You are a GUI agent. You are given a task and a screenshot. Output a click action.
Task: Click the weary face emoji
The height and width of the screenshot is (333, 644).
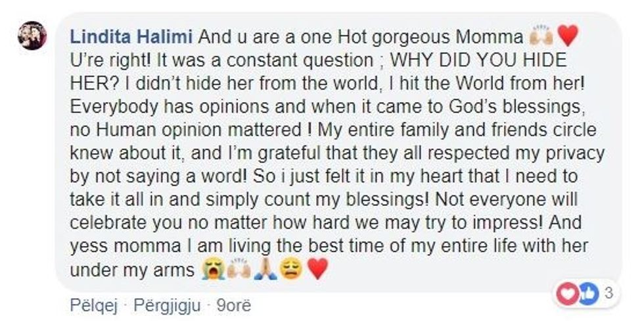(x=290, y=270)
